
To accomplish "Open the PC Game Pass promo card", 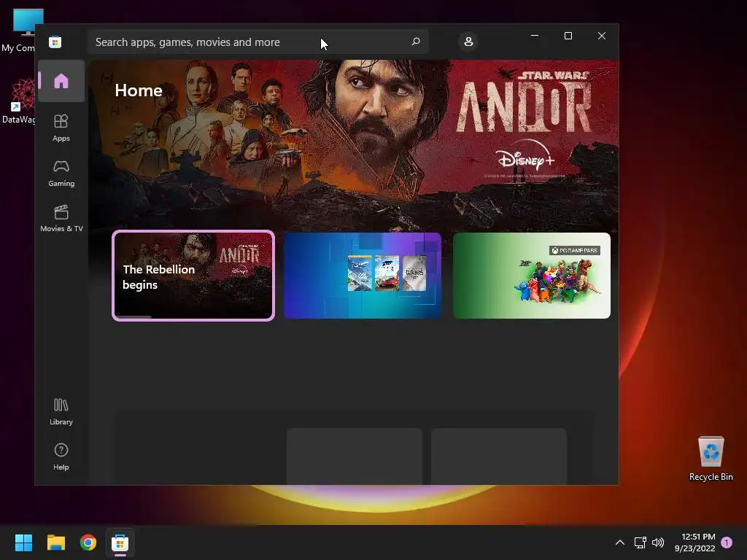I will [532, 276].
